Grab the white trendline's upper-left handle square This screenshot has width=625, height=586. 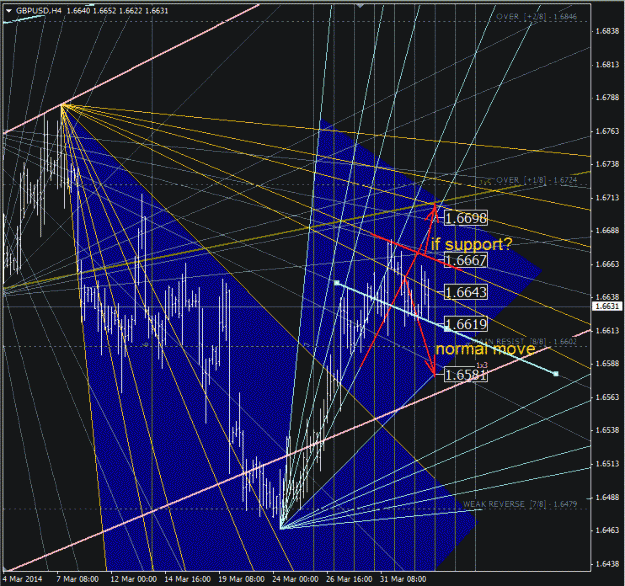coord(336,283)
